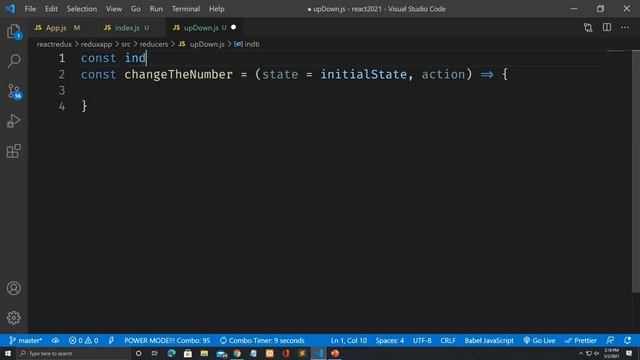Image resolution: width=640 pixels, height=360 pixels.
Task: Click the vertical scrollbar of the editor
Action: point(636,171)
